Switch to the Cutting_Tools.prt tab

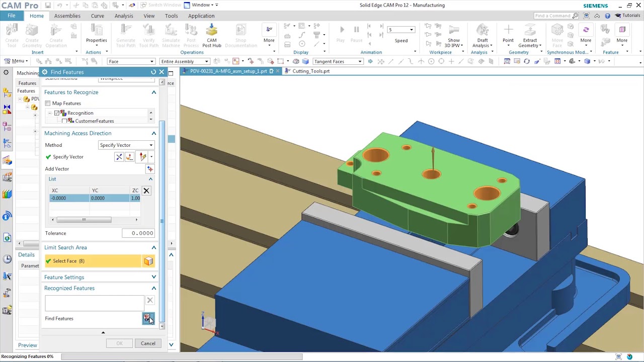pyautogui.click(x=312, y=71)
